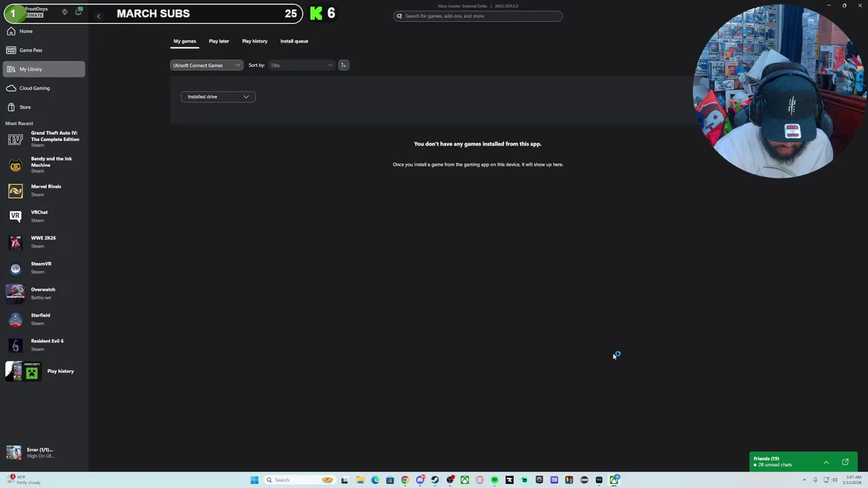Open Microsoft Edge from the taskbar
The width and height of the screenshot is (868, 488).
pos(375,480)
